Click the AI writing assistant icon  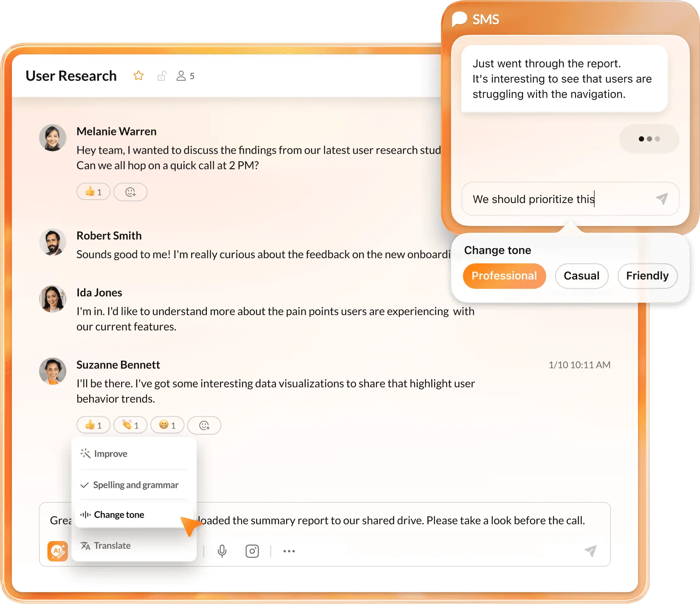tap(58, 551)
